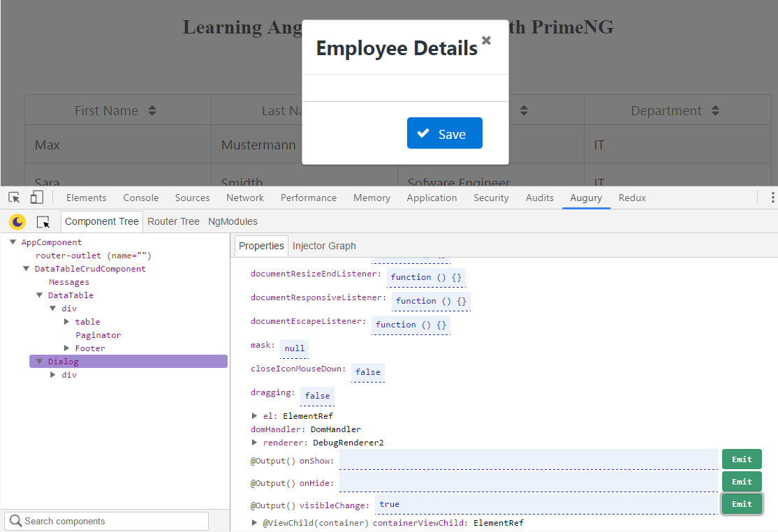Click the Save button in dialog
Image resolution: width=778 pixels, height=532 pixels.
[445, 133]
